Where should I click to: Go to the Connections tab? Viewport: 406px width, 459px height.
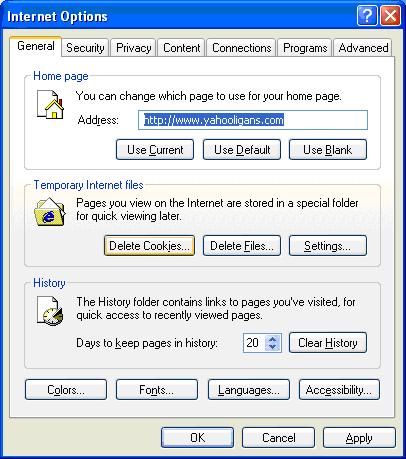coord(241,48)
